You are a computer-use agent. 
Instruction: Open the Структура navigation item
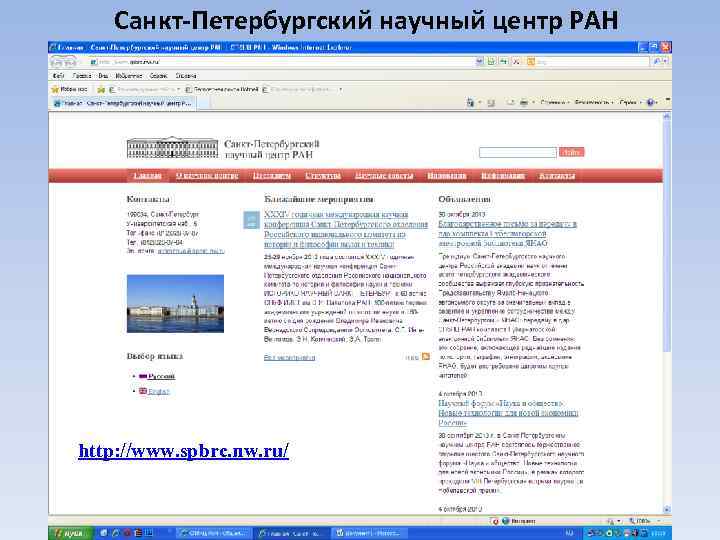(323, 176)
